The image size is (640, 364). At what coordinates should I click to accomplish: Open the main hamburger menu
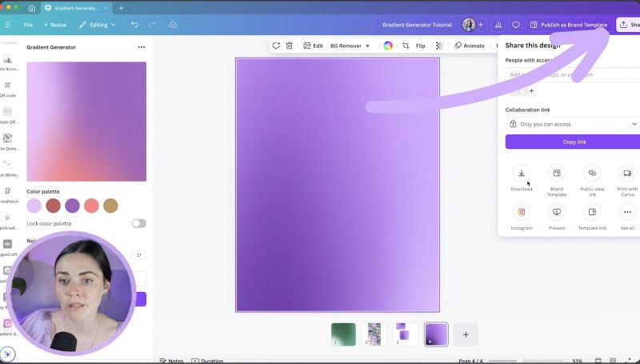(x=7, y=25)
